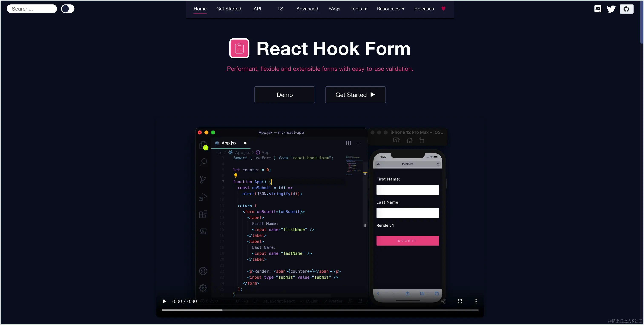Open the Discord community icon
Screen dimensions: 644x325
598,9
